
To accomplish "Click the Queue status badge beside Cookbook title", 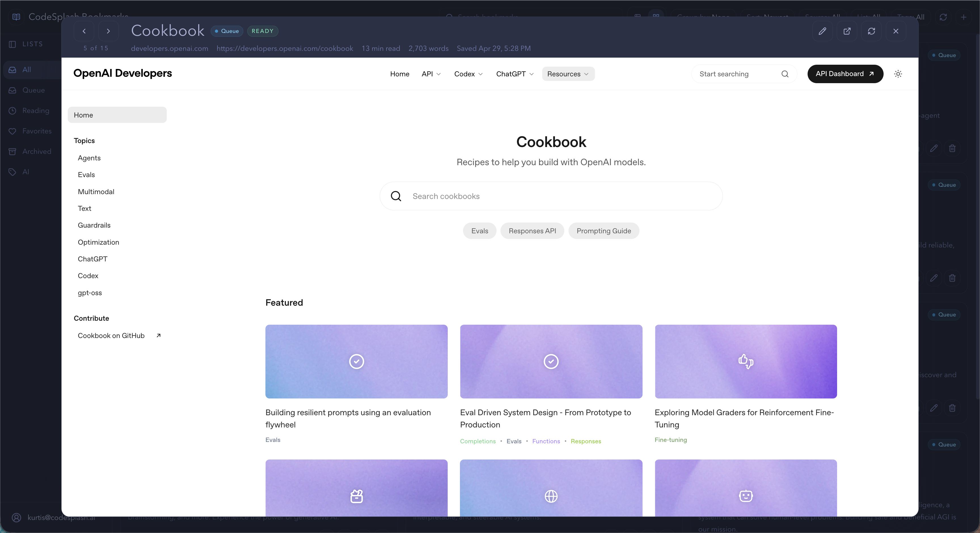I will pyautogui.click(x=227, y=31).
